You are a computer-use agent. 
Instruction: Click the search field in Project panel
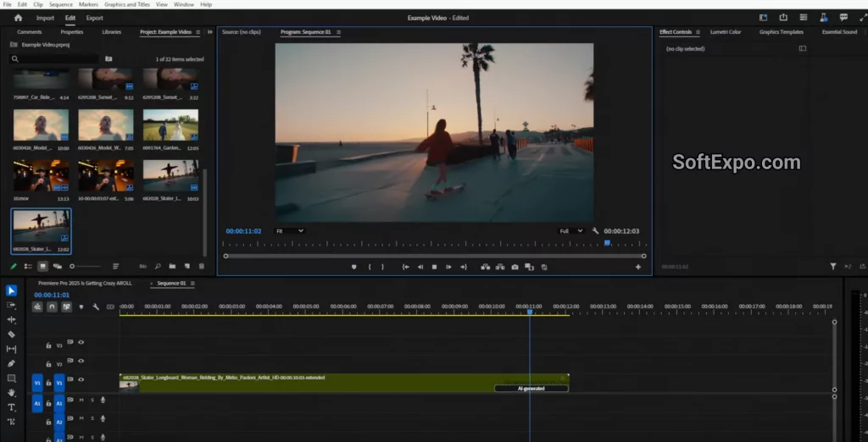(55, 59)
